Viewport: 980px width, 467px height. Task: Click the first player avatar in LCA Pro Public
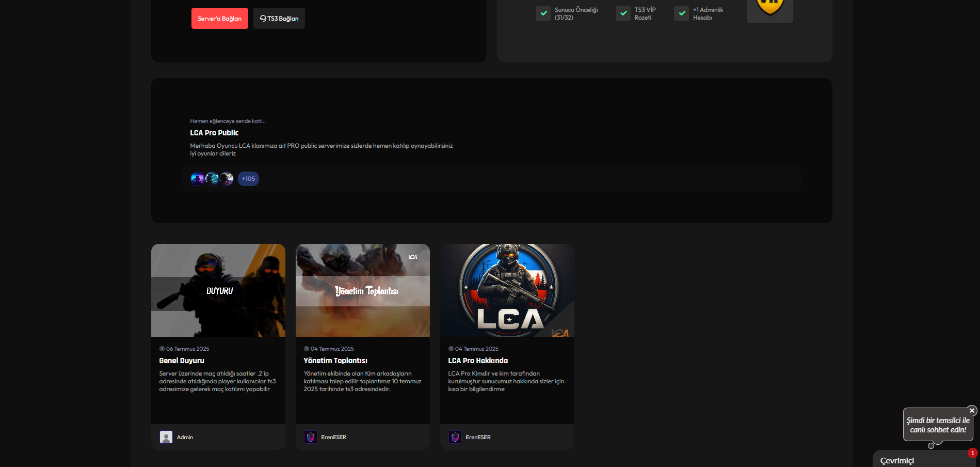197,179
